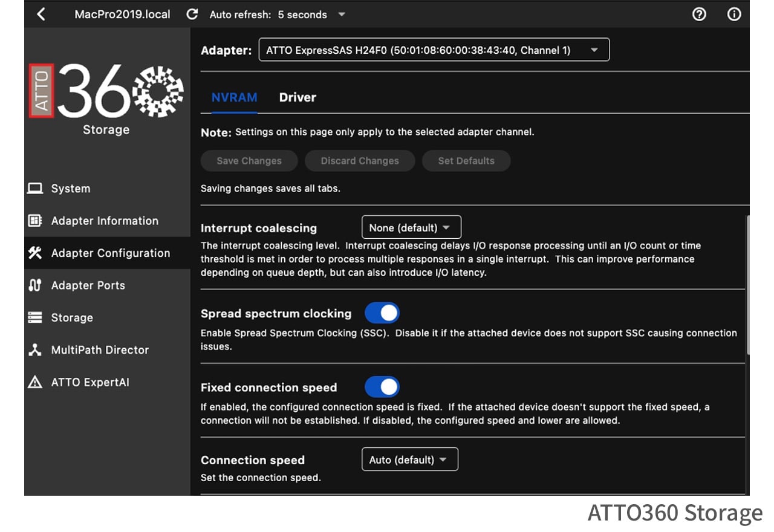Viewport: 774px width, 532px height.
Task: Click the Set Defaults button
Action: point(466,161)
